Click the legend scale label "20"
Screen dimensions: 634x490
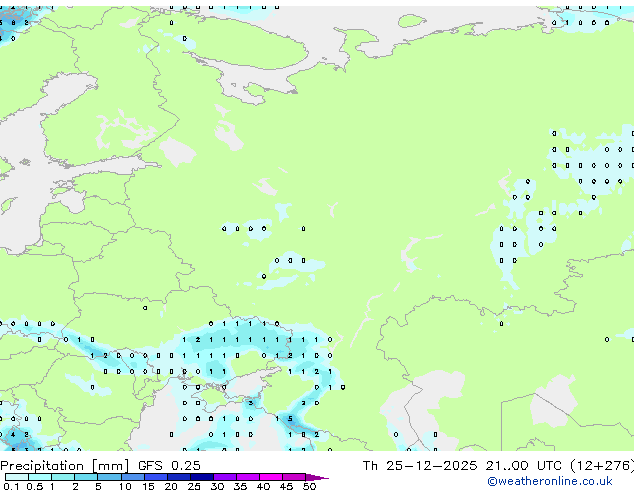pyautogui.click(x=171, y=486)
